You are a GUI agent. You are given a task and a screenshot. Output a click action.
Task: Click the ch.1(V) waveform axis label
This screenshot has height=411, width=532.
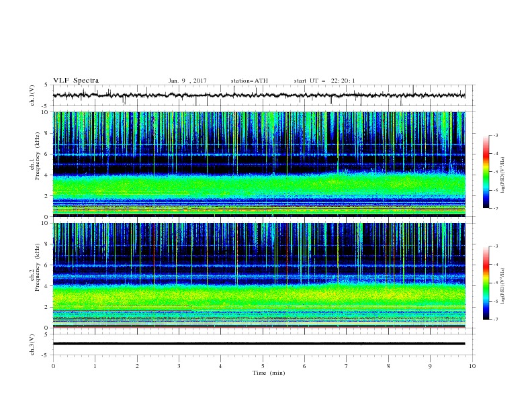32,95
